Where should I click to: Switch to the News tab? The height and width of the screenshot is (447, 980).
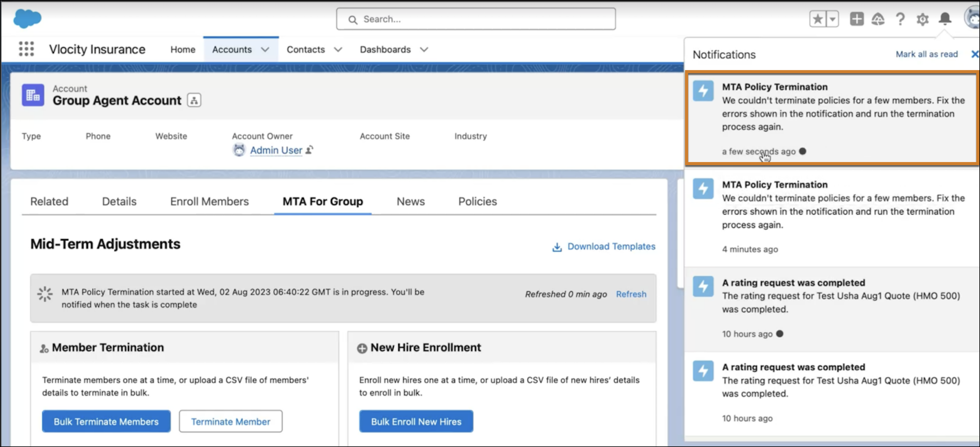(x=411, y=201)
